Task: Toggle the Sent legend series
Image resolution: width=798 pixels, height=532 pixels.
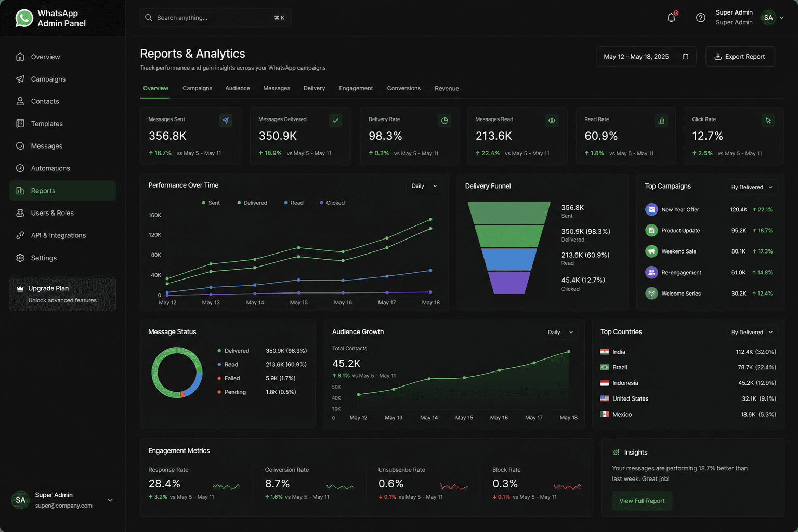Action: tap(211, 203)
